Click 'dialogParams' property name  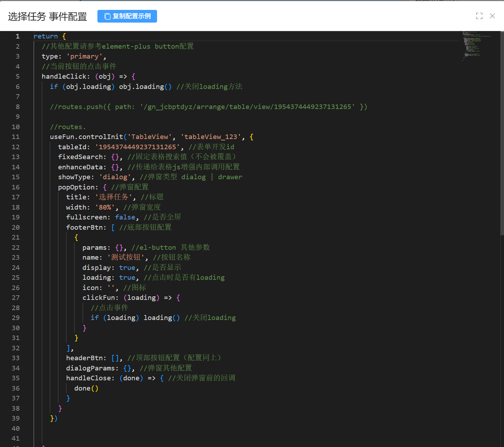point(90,368)
